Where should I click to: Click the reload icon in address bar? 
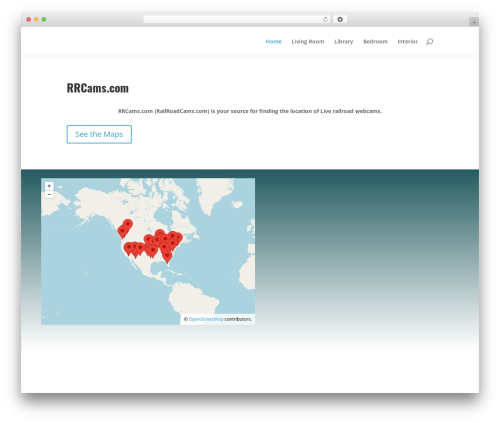(x=325, y=19)
